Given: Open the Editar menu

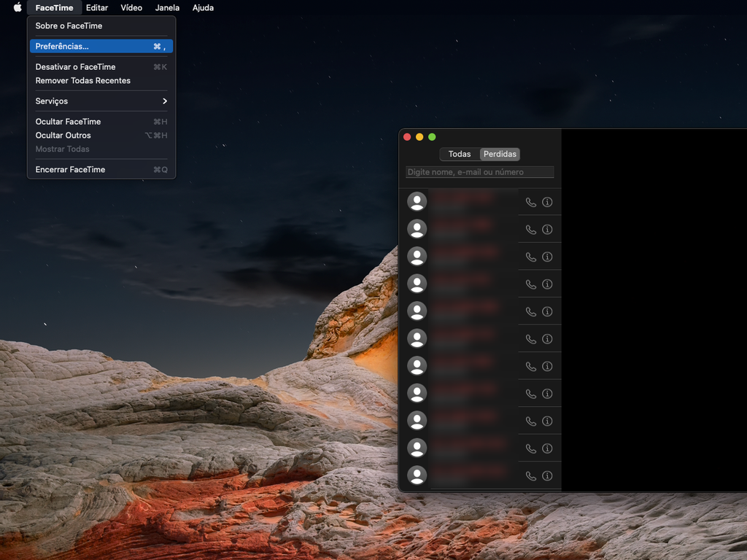Looking at the screenshot, I should (x=97, y=7).
